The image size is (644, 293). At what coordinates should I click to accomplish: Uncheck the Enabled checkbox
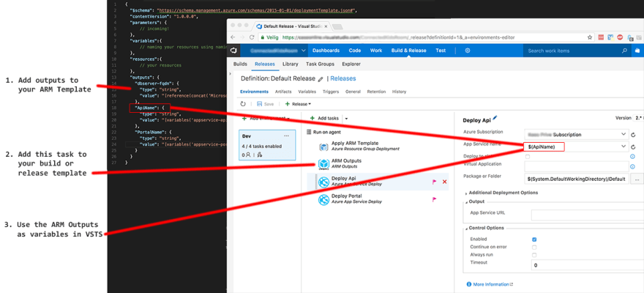pyautogui.click(x=534, y=240)
